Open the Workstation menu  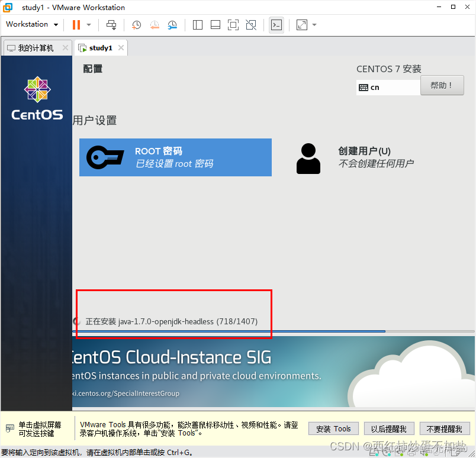click(x=32, y=24)
